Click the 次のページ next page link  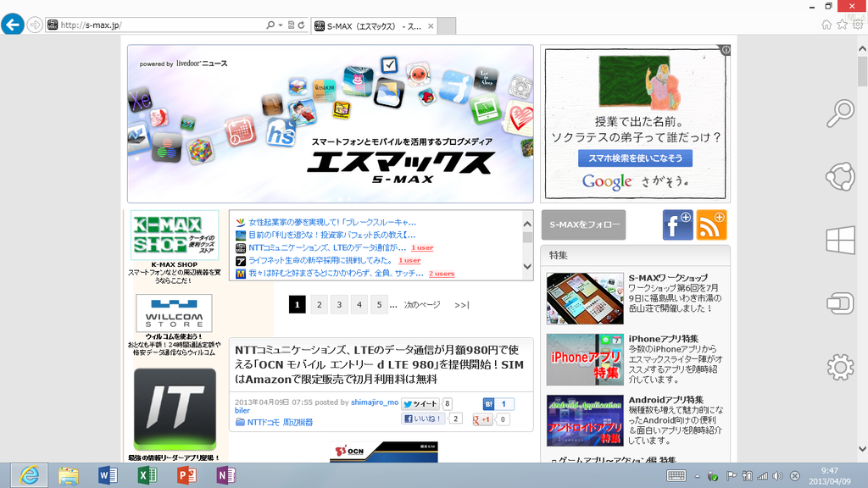[422, 305]
